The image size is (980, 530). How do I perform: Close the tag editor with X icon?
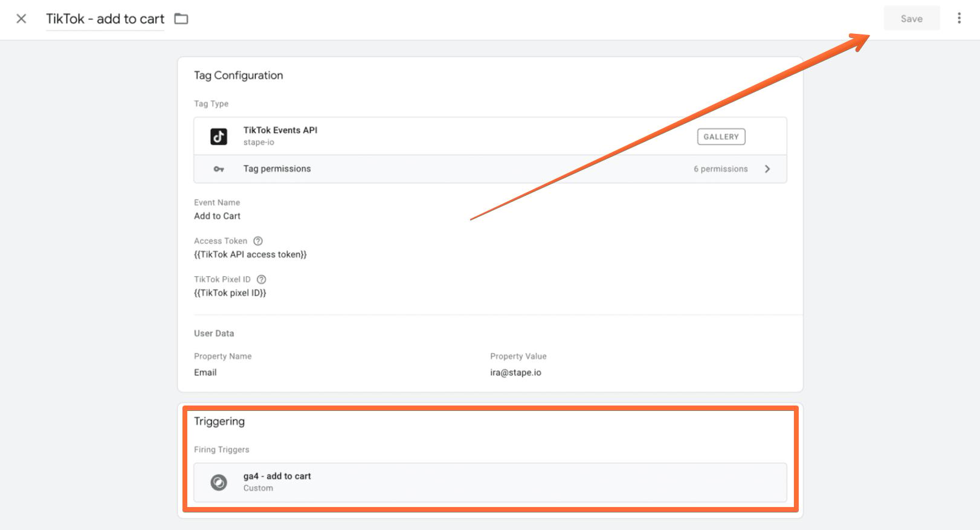[x=21, y=19]
